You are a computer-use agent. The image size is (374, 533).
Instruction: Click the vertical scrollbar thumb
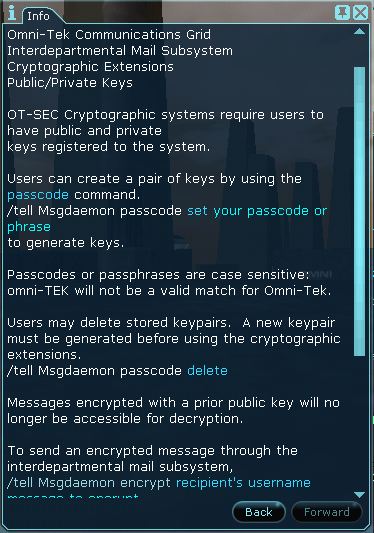tap(359, 211)
